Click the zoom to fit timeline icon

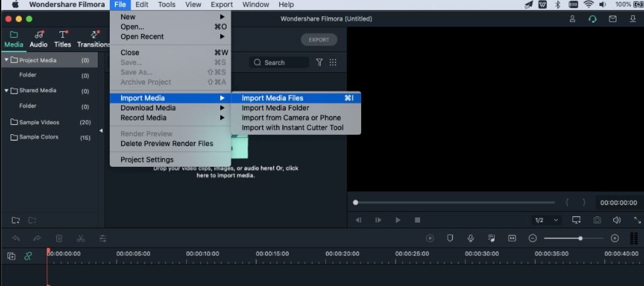pos(512,238)
